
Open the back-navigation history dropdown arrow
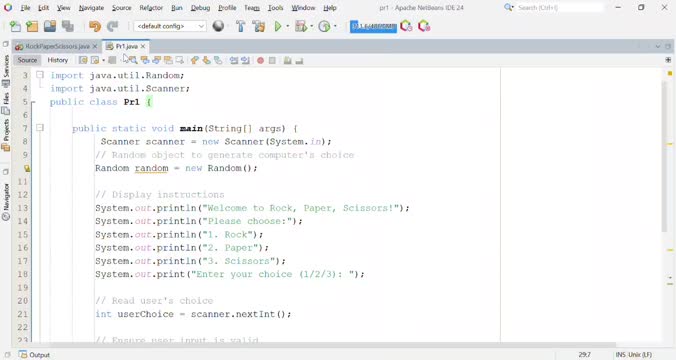pyautogui.click(x=103, y=60)
